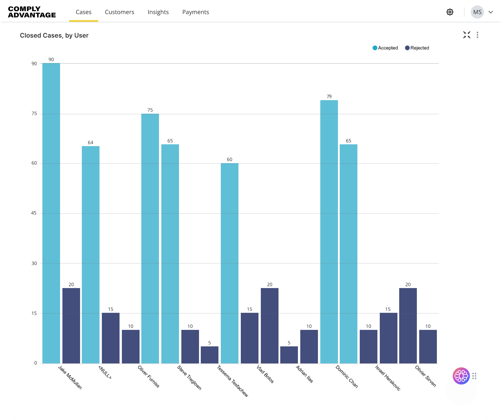
Task: Switch to the Cases tab
Action: point(84,12)
